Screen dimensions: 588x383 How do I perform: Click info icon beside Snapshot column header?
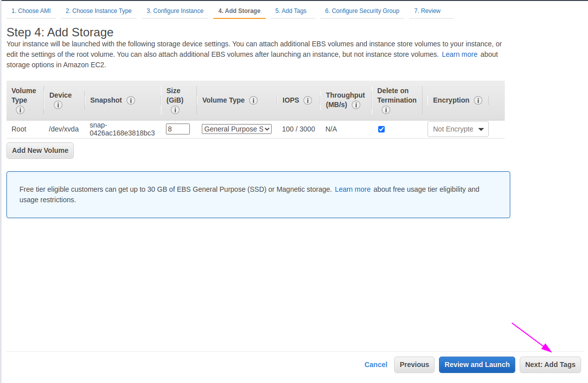[x=131, y=100]
